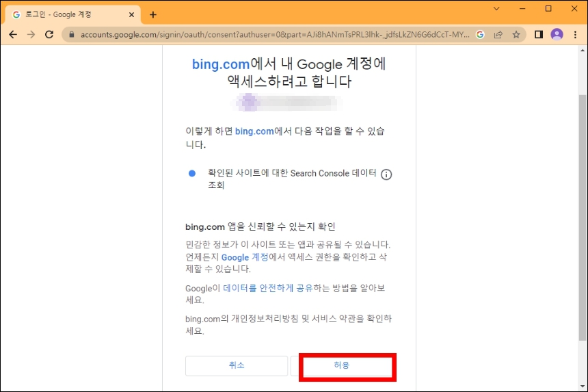The width and height of the screenshot is (588, 392).
Task: Click the address bar URL field
Action: 274,35
